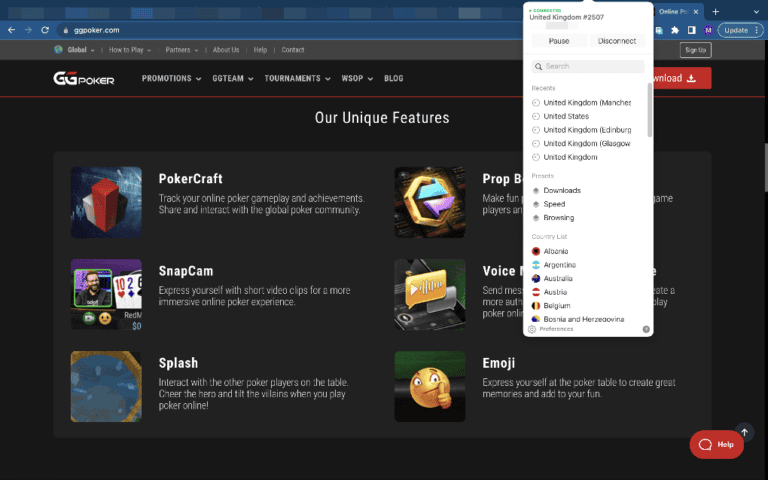
Task: Click the scroll-to-top arrow button
Action: [x=744, y=434]
